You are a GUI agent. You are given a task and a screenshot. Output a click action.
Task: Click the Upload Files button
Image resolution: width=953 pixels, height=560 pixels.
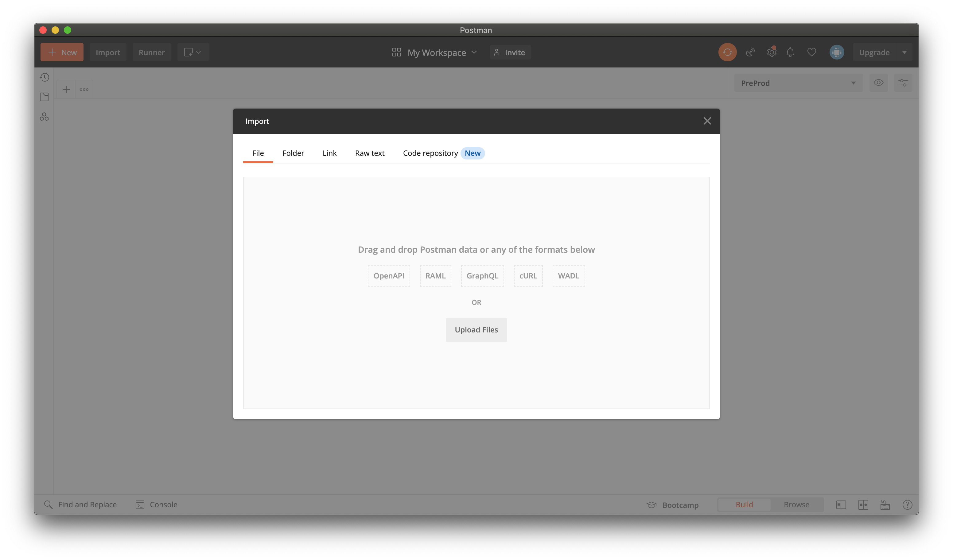(476, 330)
